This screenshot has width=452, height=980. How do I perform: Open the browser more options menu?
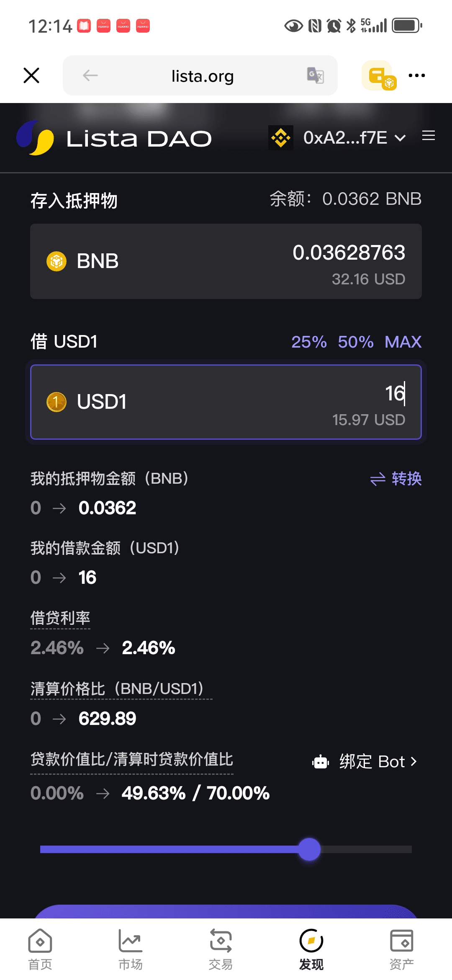(417, 75)
